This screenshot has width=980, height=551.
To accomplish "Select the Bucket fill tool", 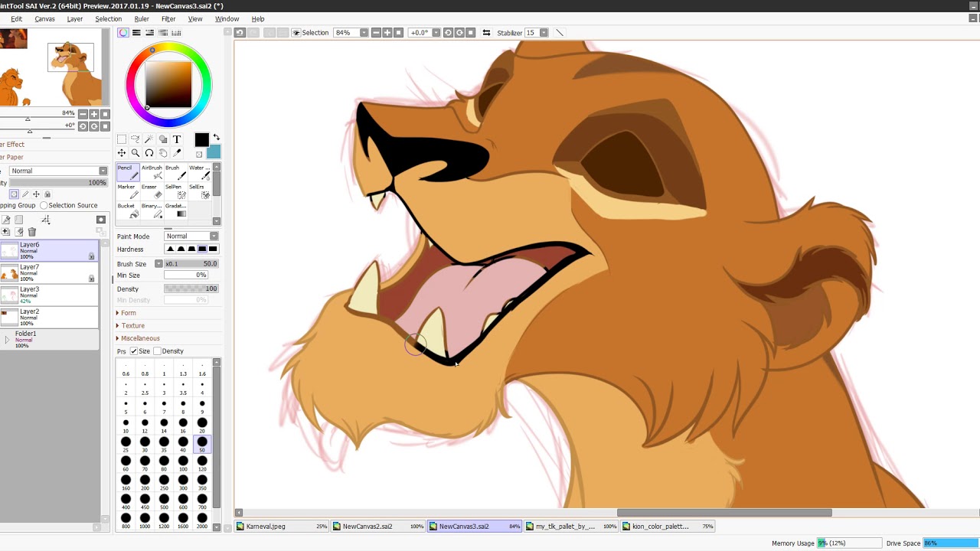I will [x=127, y=210].
